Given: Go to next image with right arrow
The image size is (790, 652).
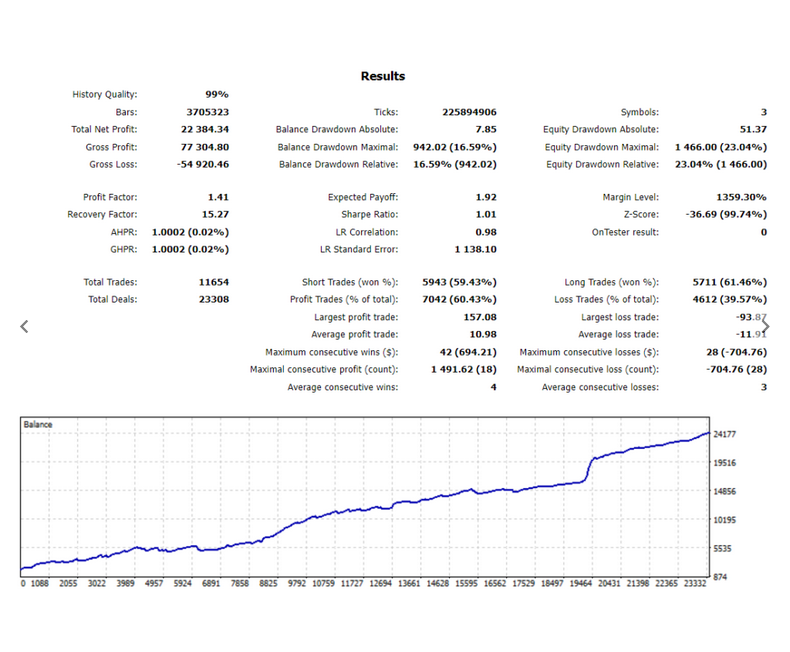Looking at the screenshot, I should click(x=765, y=327).
